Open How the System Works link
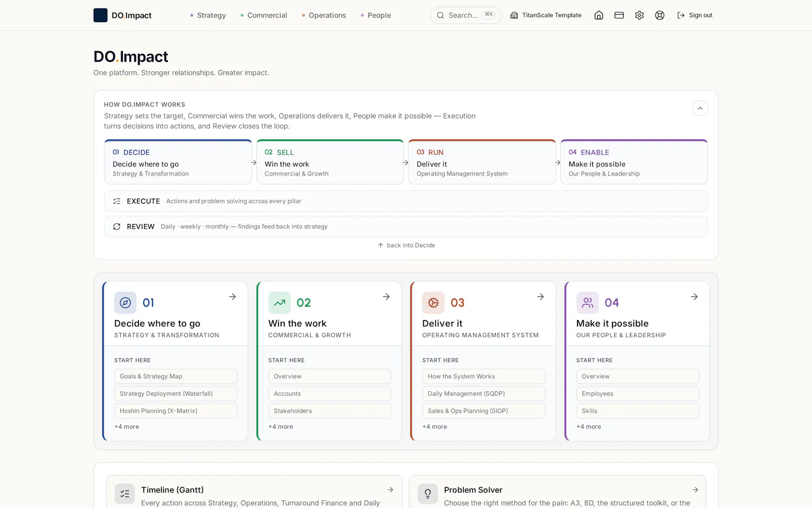812x508 pixels. click(x=484, y=376)
